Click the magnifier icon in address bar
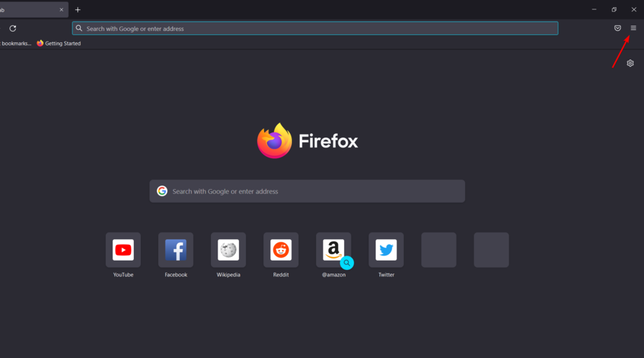Viewport: 644px width, 358px height. pyautogui.click(x=79, y=29)
